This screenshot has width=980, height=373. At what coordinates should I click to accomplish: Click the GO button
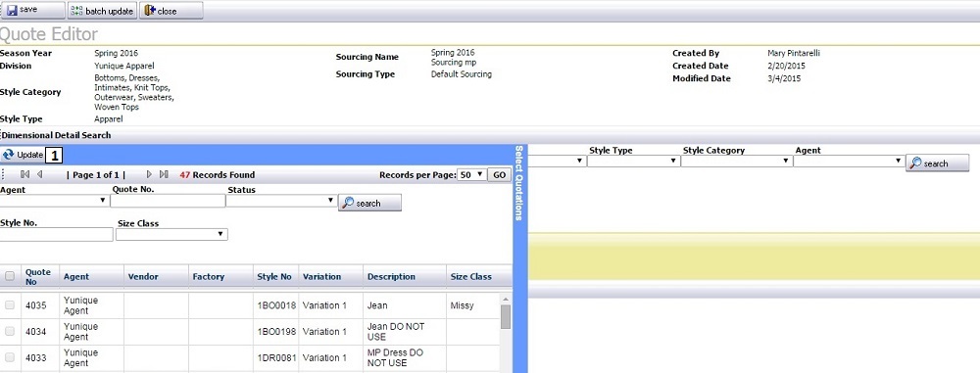click(x=499, y=175)
